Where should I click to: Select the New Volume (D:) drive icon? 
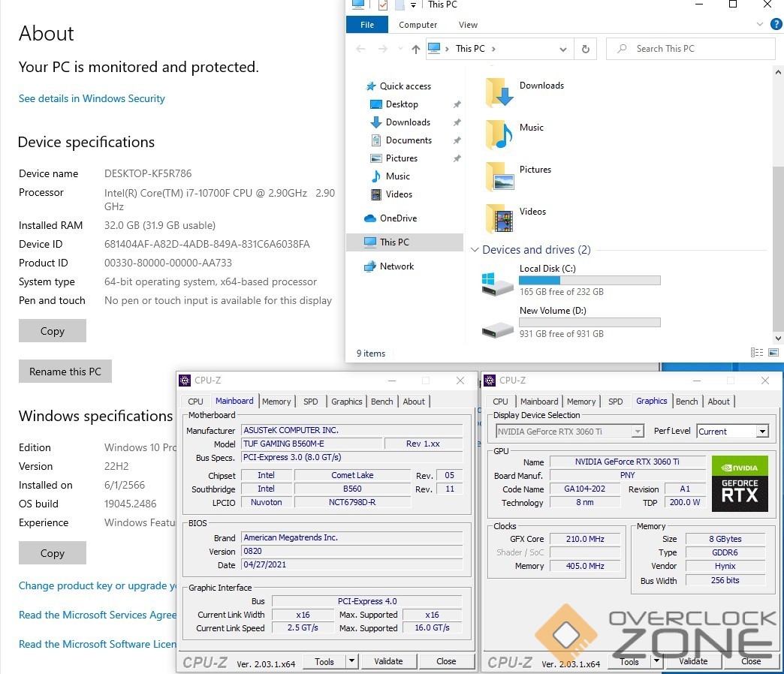[497, 329]
